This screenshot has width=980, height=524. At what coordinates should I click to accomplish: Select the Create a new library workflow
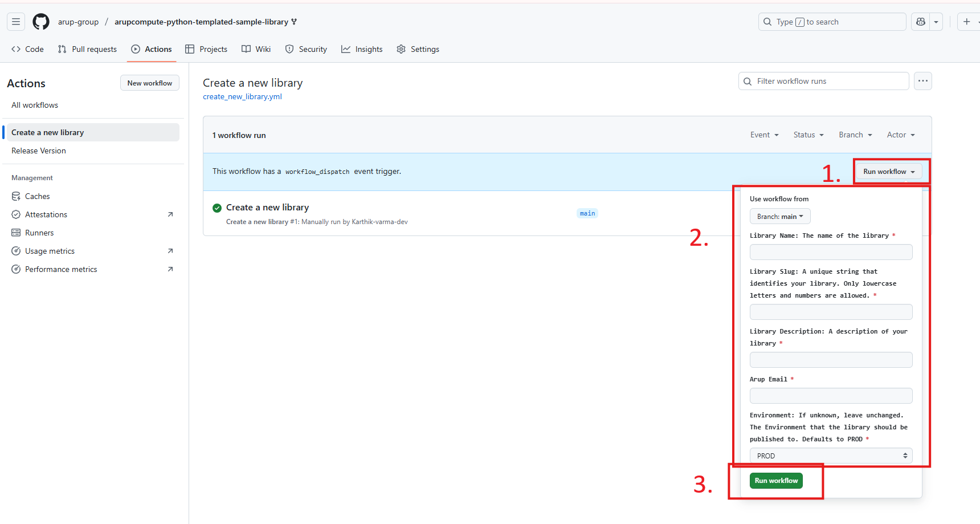[92, 132]
